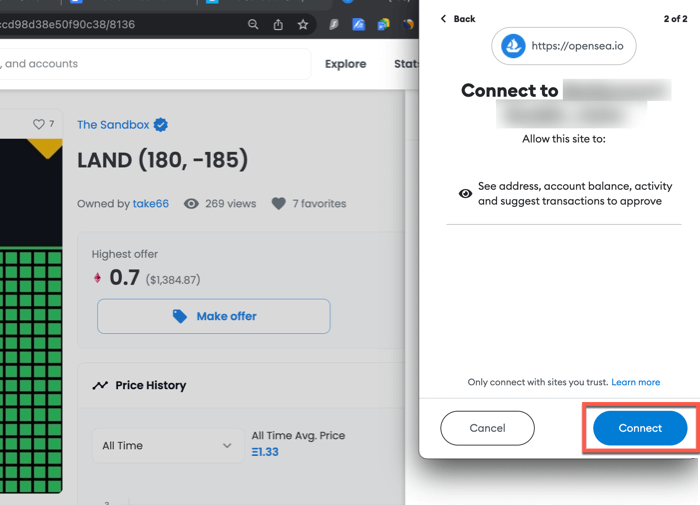Click the grey S extension icon
This screenshot has height=505, width=700.
[334, 24]
